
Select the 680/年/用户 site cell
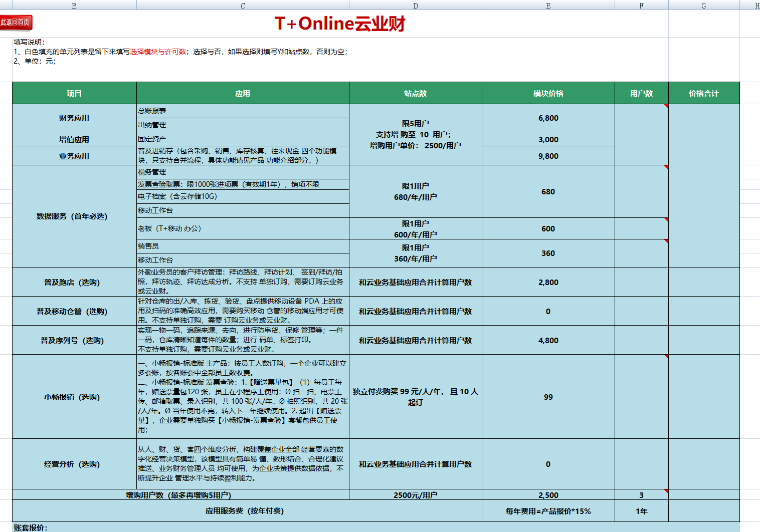pos(416,191)
